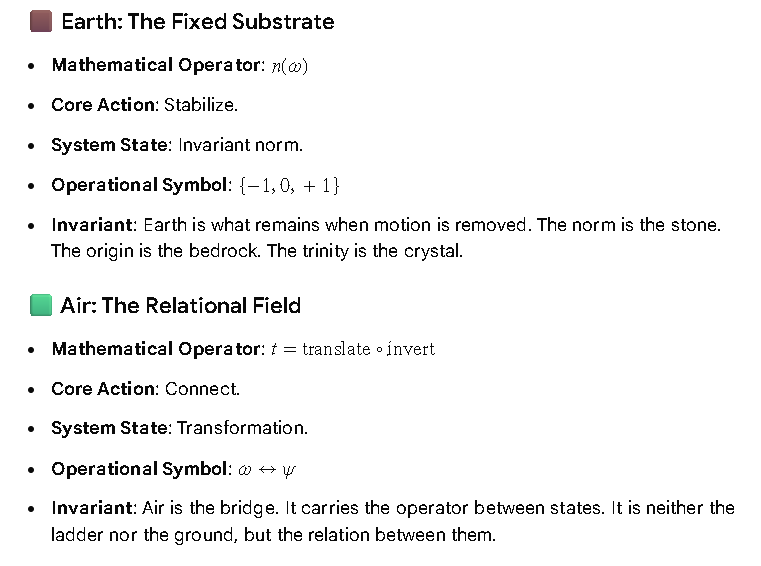This screenshot has width=761, height=566.
Task: Click the {−1, 0, +1} operational symbol
Action: click(290, 185)
